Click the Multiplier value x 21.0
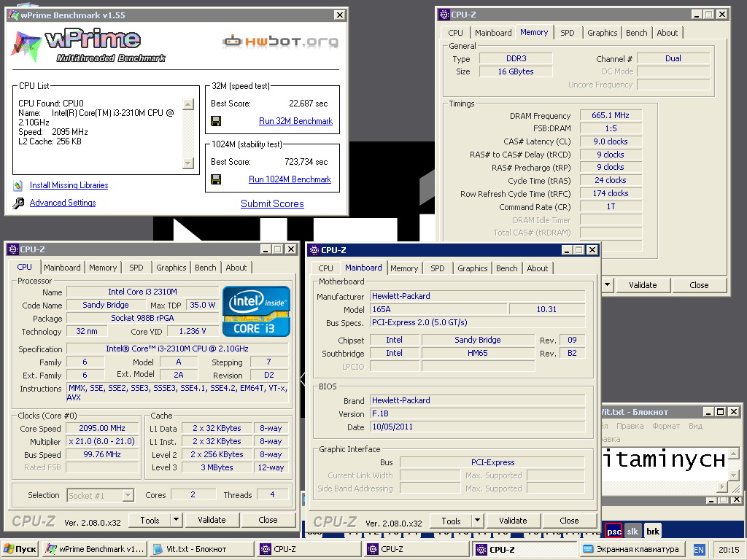Viewport: 747px width, 560px height. pos(102,441)
